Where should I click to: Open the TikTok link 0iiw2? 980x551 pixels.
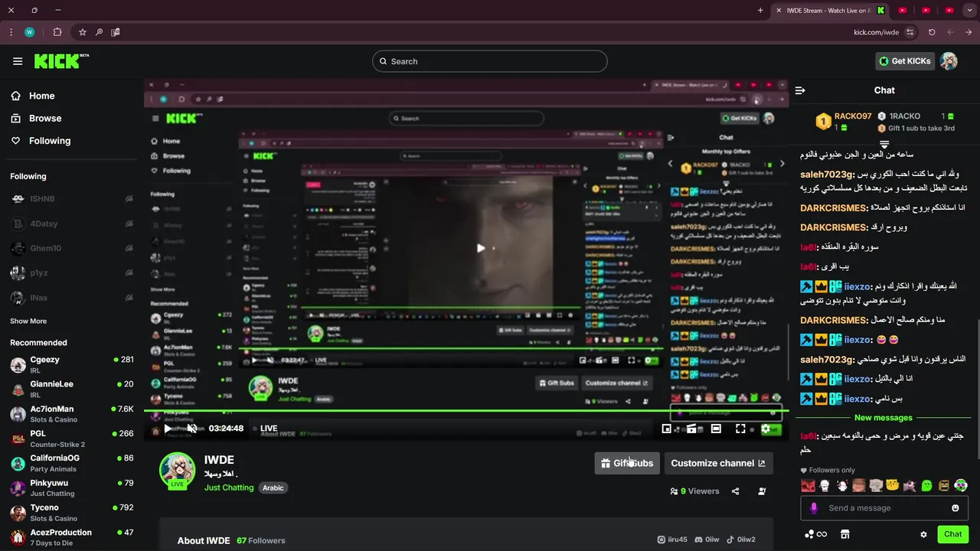[x=741, y=540]
